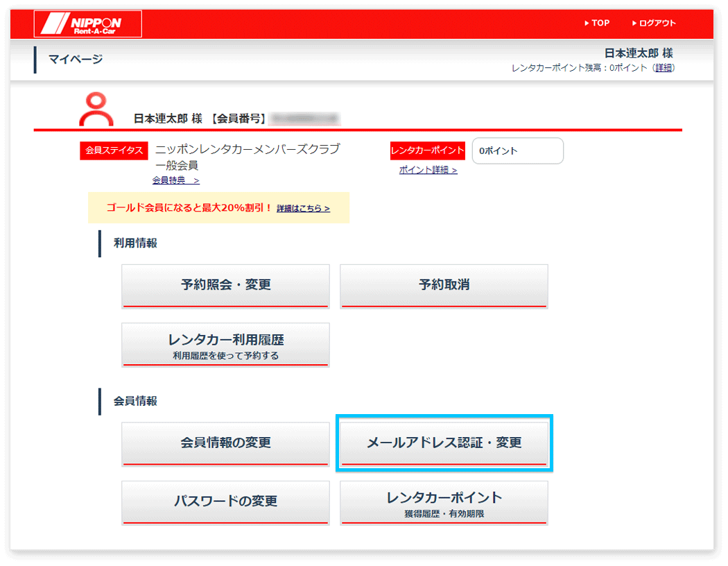Image resolution: width=728 pixels, height=566 pixels.
Task: Open 予約照会・変更 button
Action: click(225, 286)
